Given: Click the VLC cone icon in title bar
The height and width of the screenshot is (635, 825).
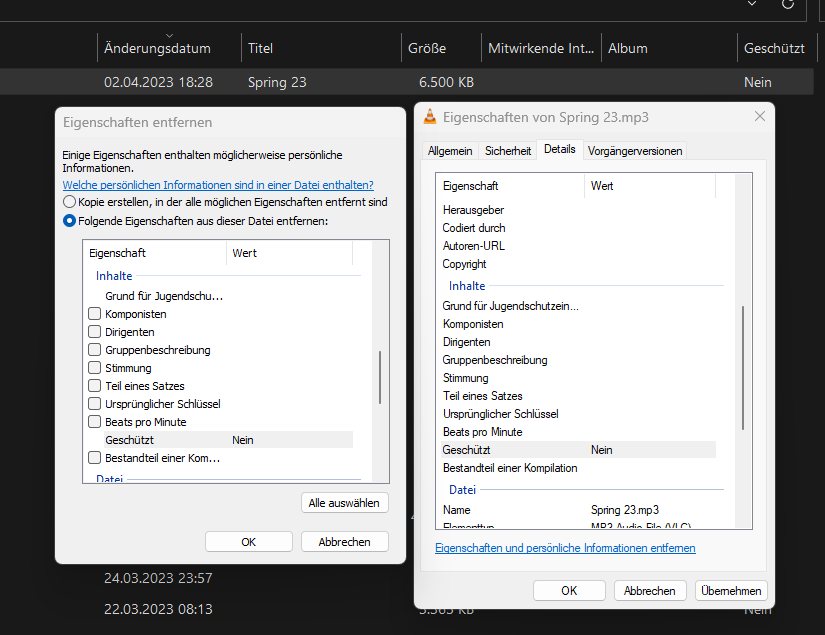Looking at the screenshot, I should click(430, 117).
